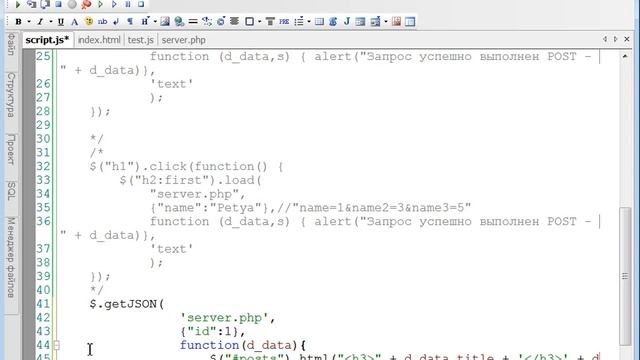This screenshot has height=360, width=640.
Task: Switch to the test.js tab
Action: [x=141, y=40]
